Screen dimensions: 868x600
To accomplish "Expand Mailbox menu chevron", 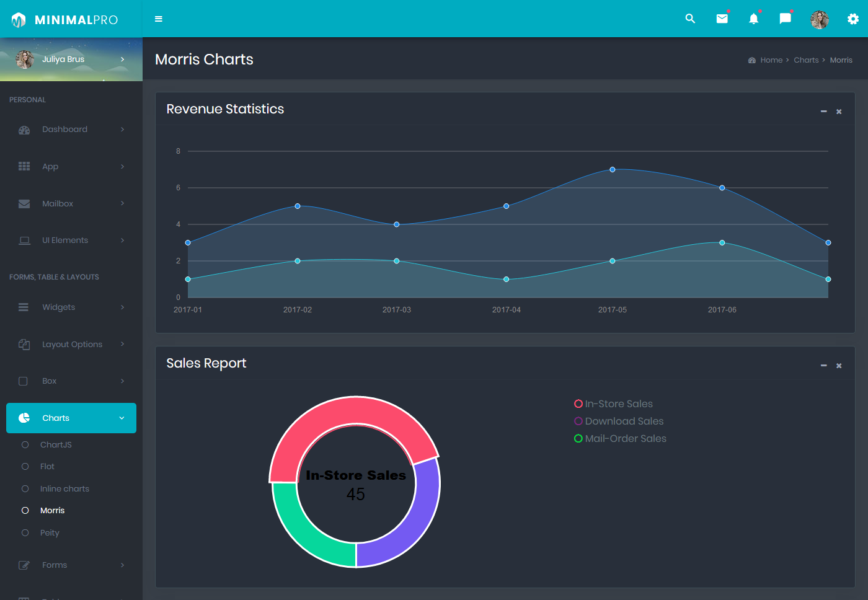I will pos(122,203).
